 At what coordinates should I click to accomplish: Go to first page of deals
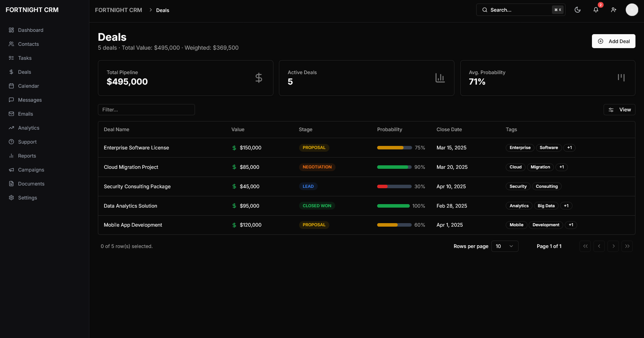click(x=585, y=246)
